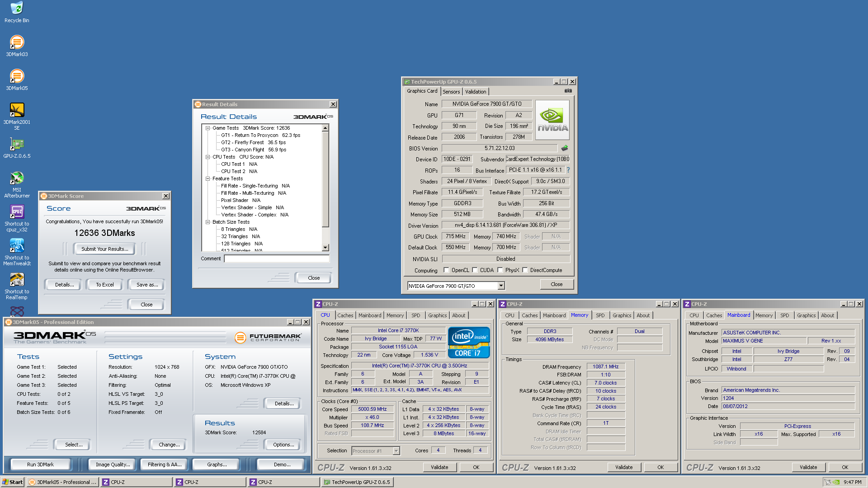Open About tab in CPU-Z CPU window

458,315
